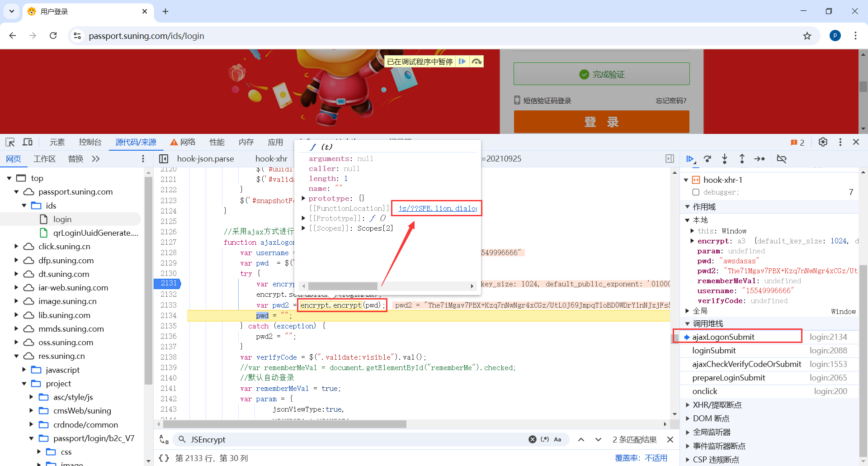Open DevTools more options menu
This screenshot has height=466, width=868.
point(840,142)
